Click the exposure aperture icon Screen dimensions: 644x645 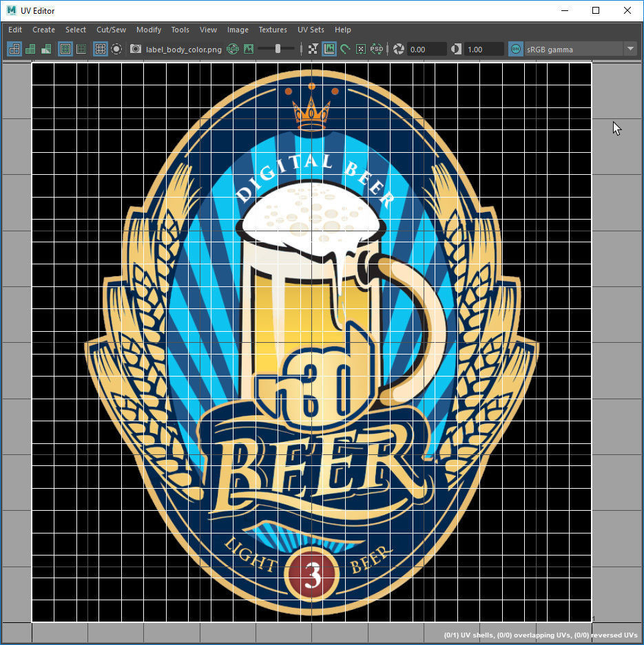398,50
